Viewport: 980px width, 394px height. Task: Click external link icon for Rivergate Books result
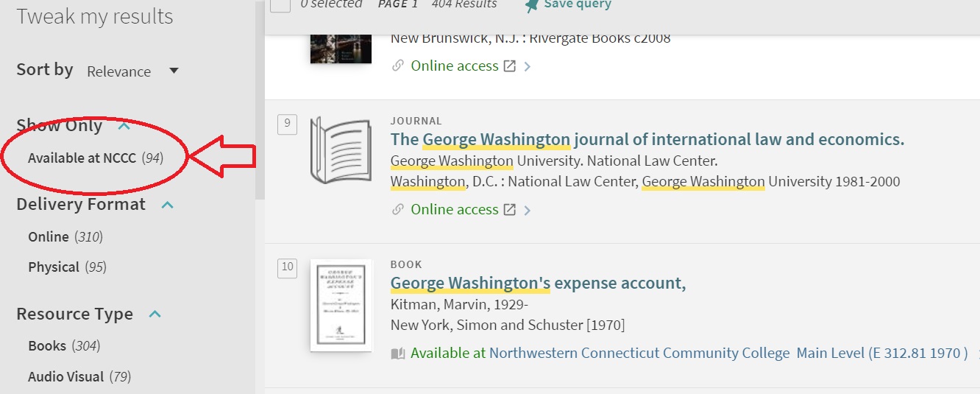(509, 66)
